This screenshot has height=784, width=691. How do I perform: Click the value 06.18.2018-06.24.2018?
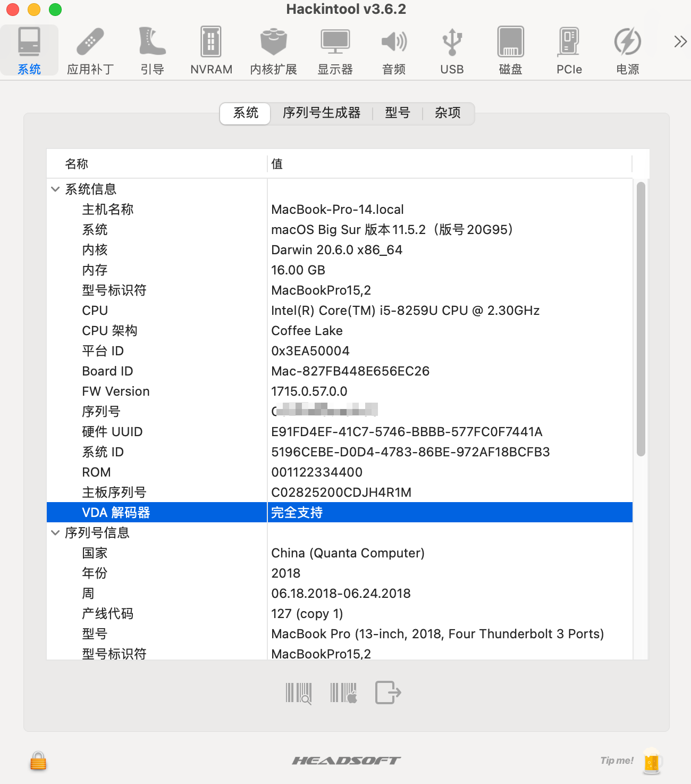pyautogui.click(x=341, y=594)
